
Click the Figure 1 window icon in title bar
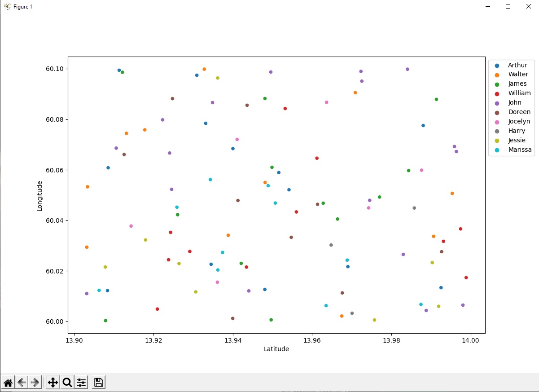tap(7, 6)
